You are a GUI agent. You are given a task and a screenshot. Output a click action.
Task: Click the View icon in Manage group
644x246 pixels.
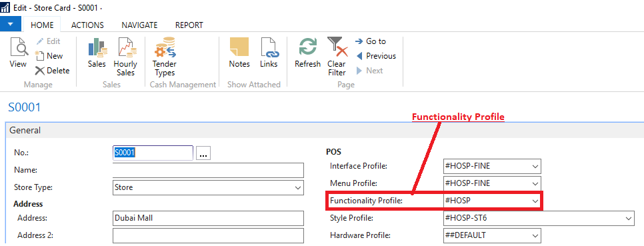(x=19, y=47)
